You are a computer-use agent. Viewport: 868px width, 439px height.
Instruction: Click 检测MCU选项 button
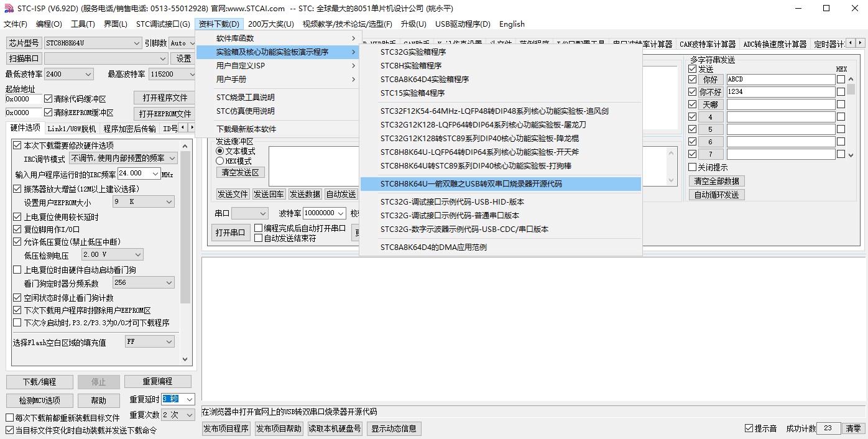(40, 400)
